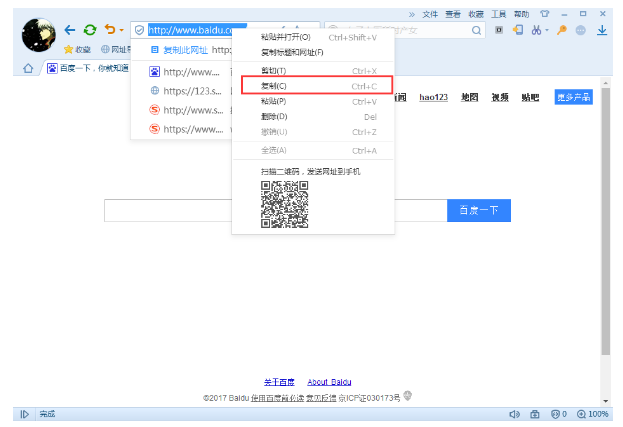Expand the undo arrow dropdown caret

click(122, 30)
